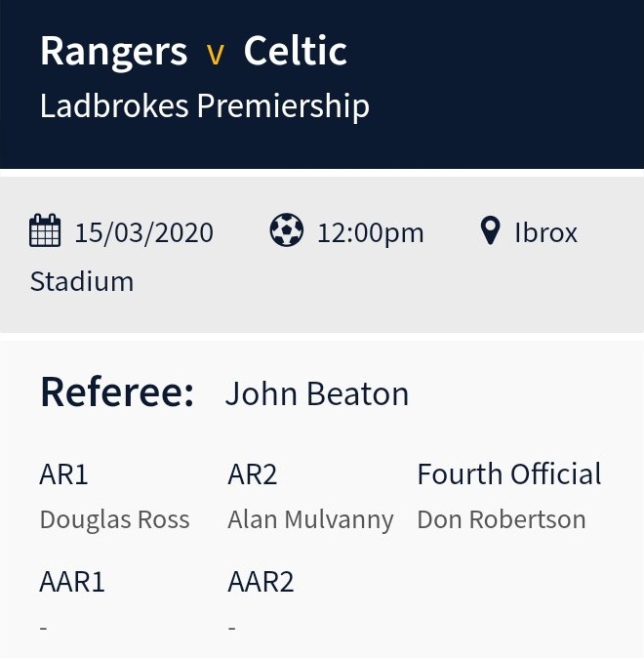Click the location pin icon
The image size is (644, 658).
[491, 231]
